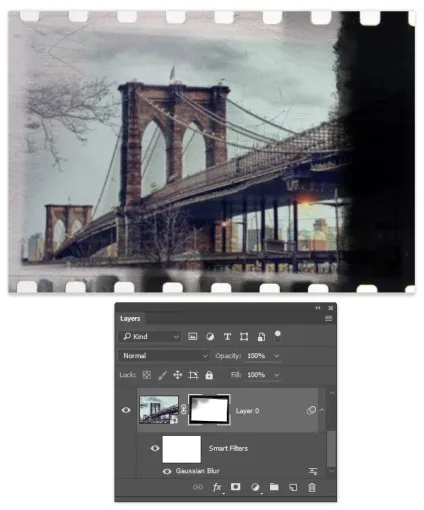Image resolution: width=424 pixels, height=510 pixels.
Task: Select the Layers panel tab
Action: coord(130,318)
